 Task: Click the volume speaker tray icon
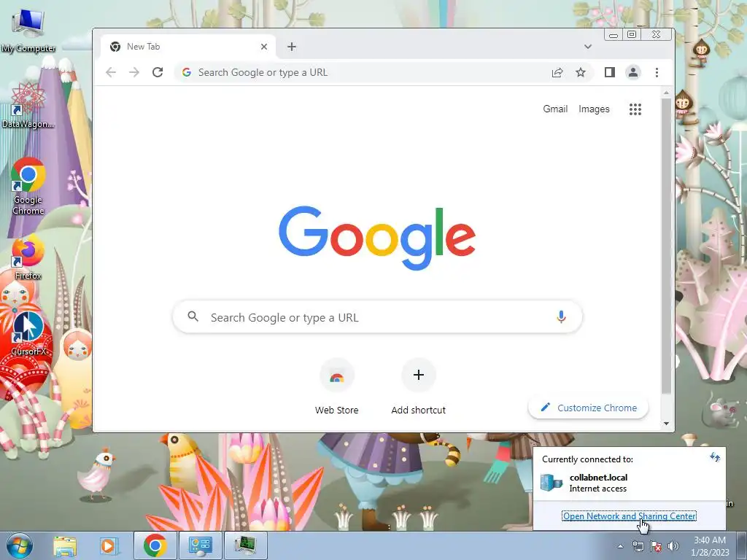tap(673, 546)
